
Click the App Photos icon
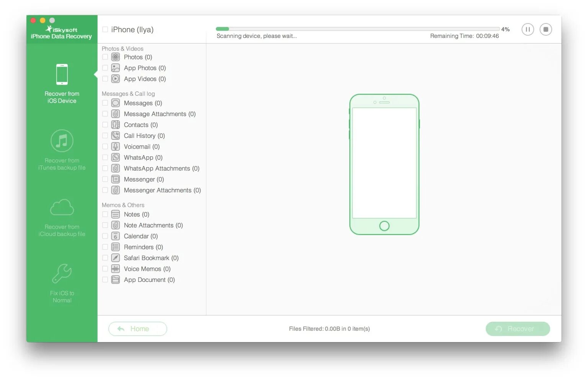pos(116,68)
